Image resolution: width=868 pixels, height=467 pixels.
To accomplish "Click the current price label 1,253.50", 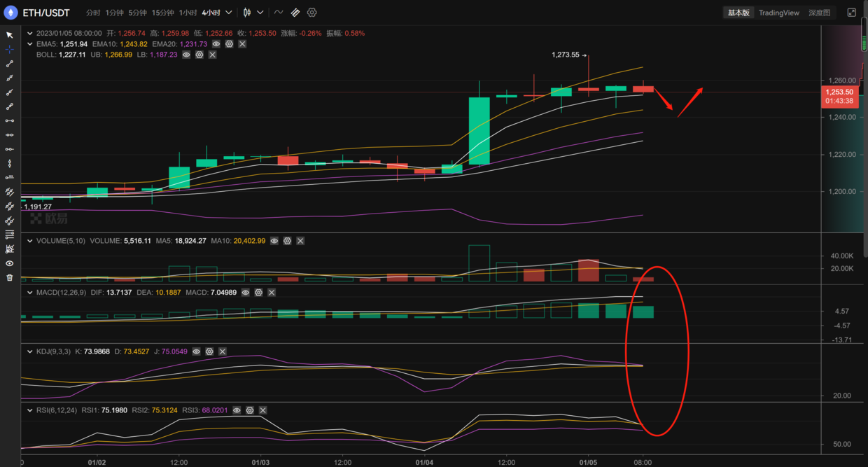I will [840, 92].
